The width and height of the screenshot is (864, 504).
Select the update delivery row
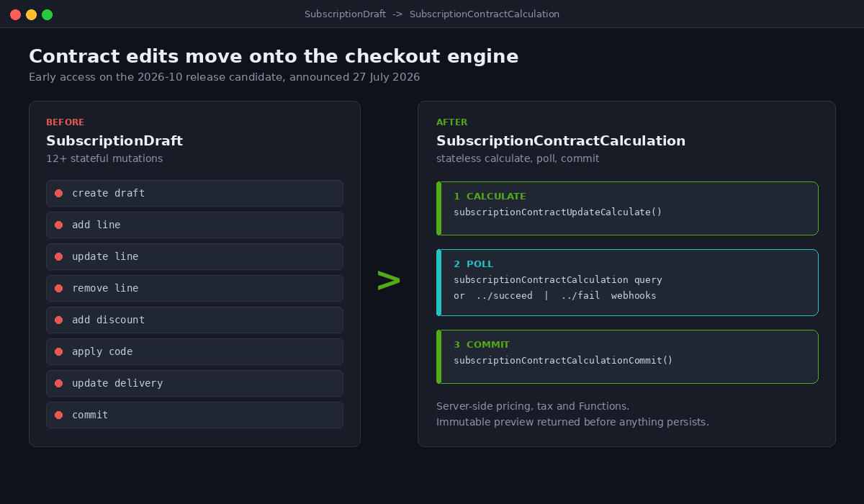coord(194,383)
